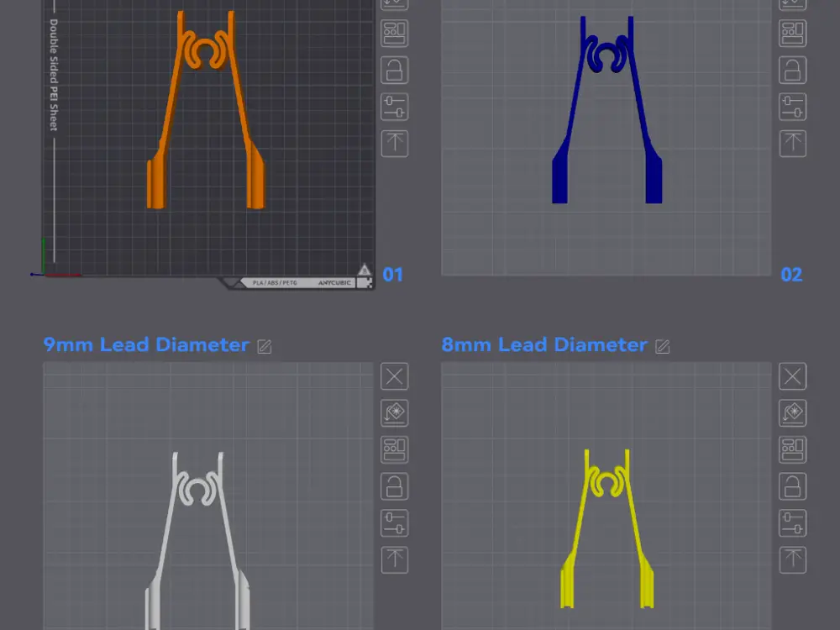This screenshot has height=630, width=840.
Task: Click the "01" plate number
Action: 392,275
